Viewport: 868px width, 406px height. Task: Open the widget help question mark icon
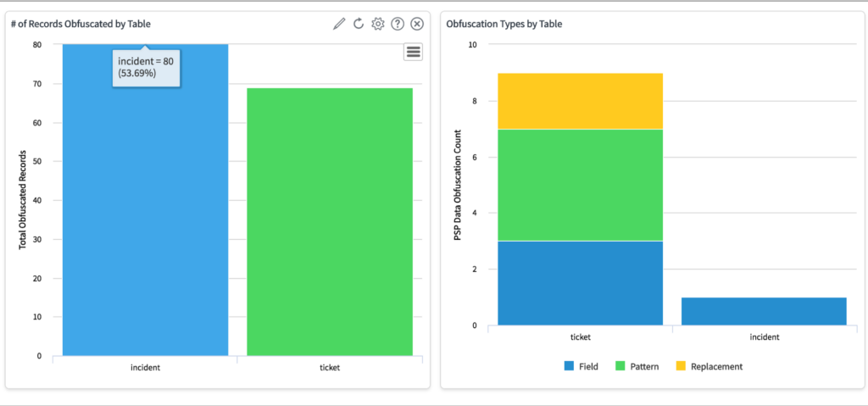tap(398, 24)
